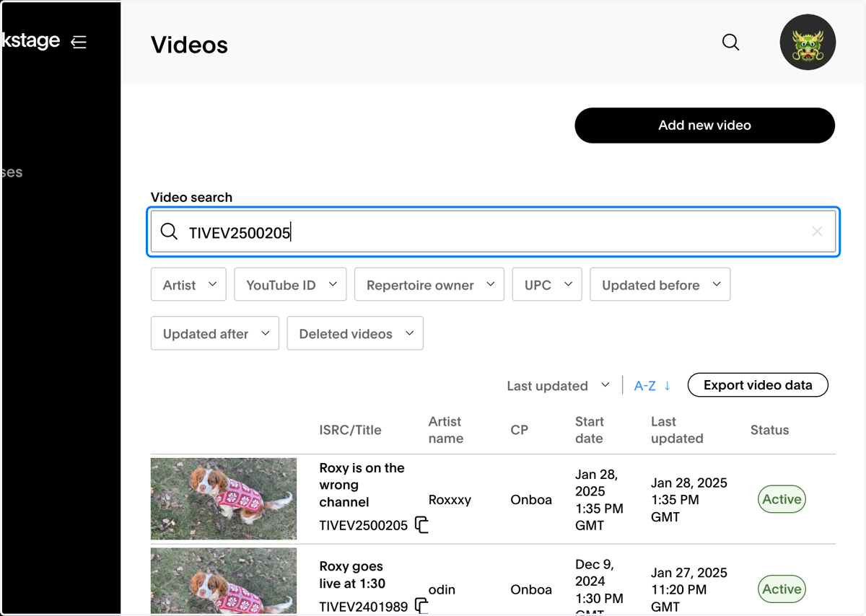Click the Last updated column header
The image size is (866, 616).
677,430
